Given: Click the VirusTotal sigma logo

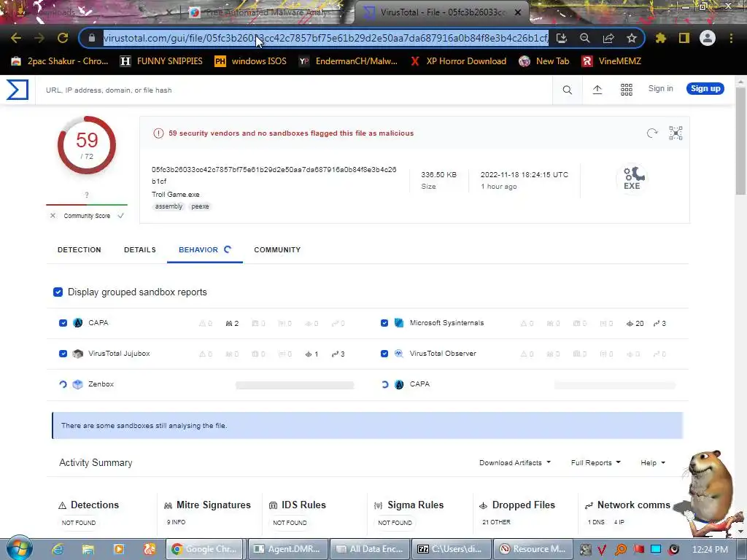Looking at the screenshot, I should pos(18,90).
